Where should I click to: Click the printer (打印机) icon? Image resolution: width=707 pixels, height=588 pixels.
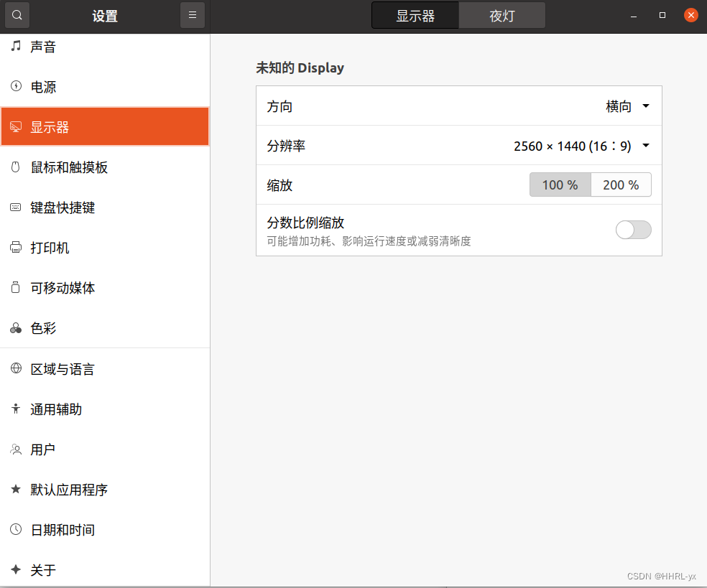pos(16,248)
